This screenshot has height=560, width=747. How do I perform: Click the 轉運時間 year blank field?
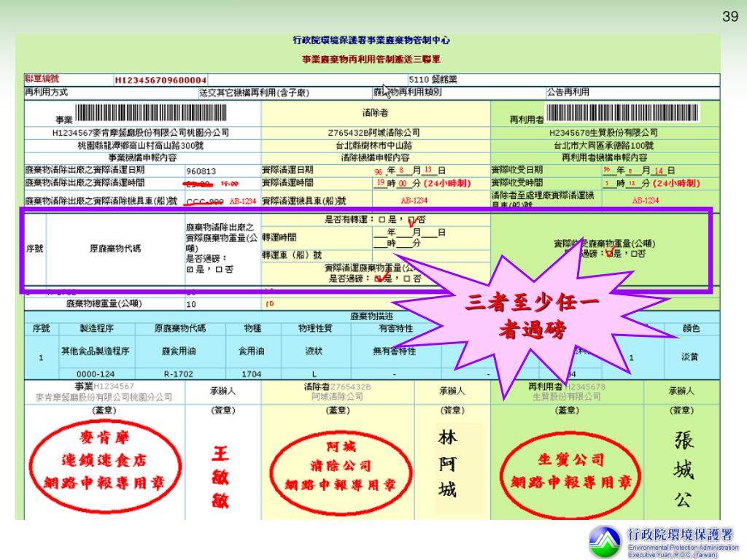pos(379,233)
